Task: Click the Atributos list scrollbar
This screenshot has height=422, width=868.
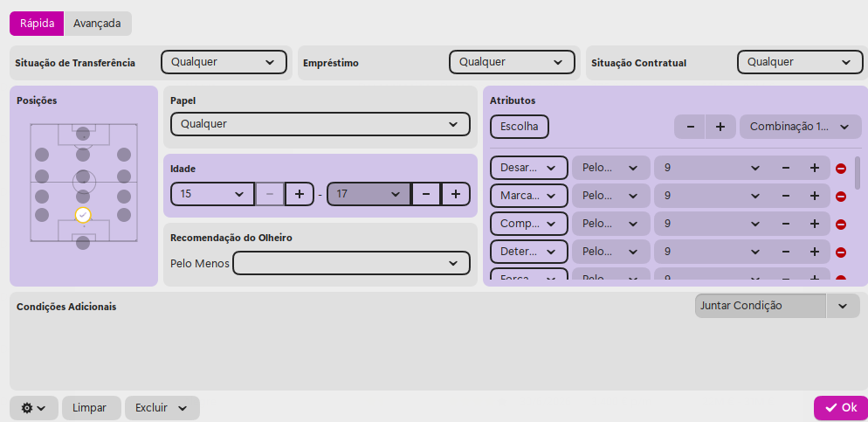Action: pos(858,173)
